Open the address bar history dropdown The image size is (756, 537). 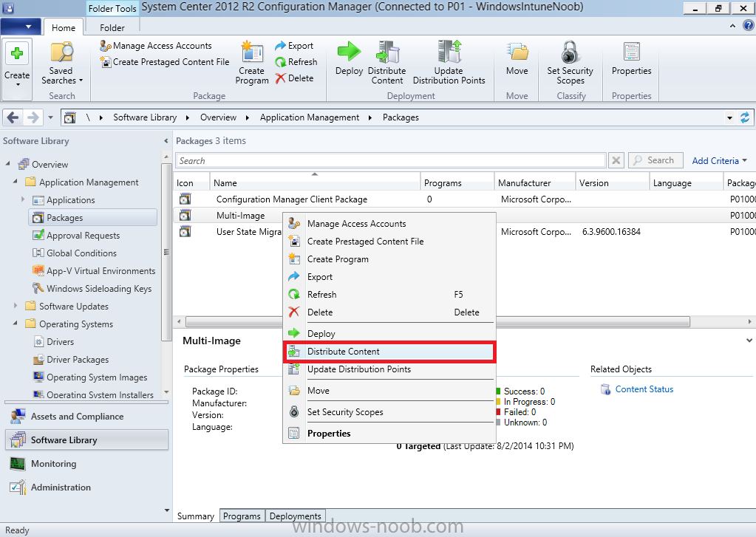729,117
